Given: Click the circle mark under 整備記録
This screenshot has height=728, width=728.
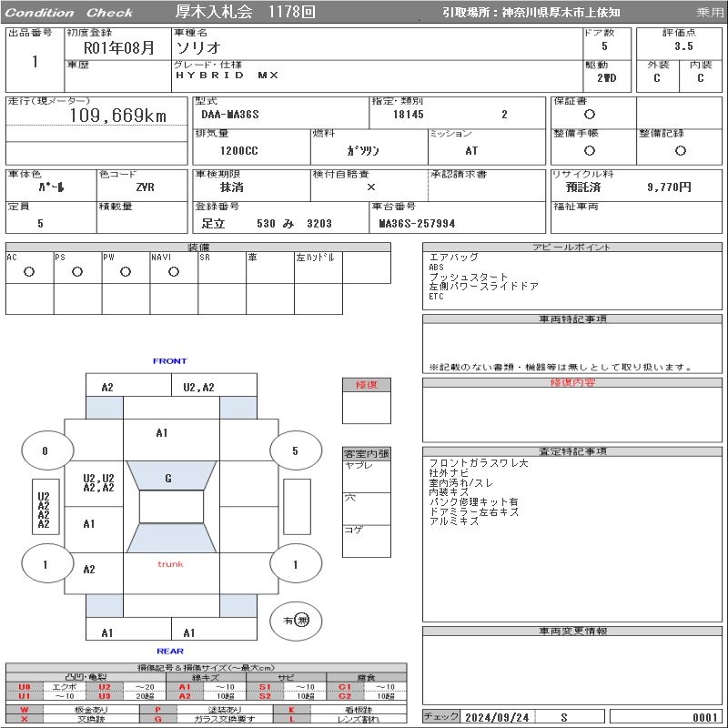Looking at the screenshot, I should [x=680, y=150].
